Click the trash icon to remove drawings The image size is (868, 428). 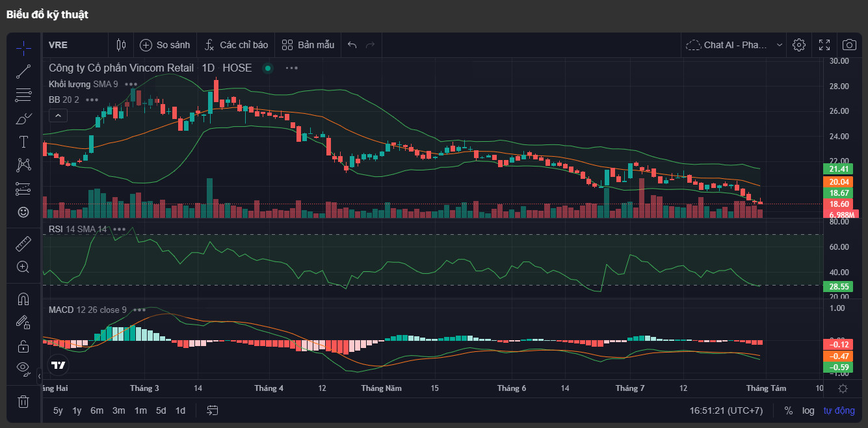(23, 401)
